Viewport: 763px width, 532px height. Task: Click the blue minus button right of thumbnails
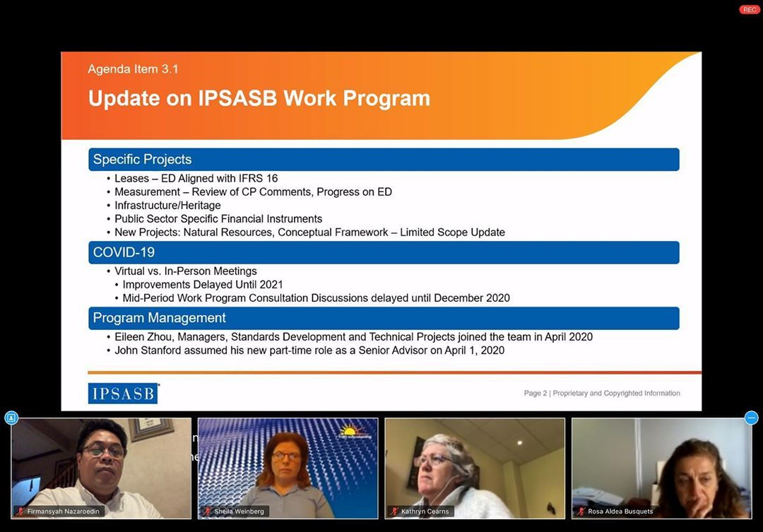click(x=751, y=418)
